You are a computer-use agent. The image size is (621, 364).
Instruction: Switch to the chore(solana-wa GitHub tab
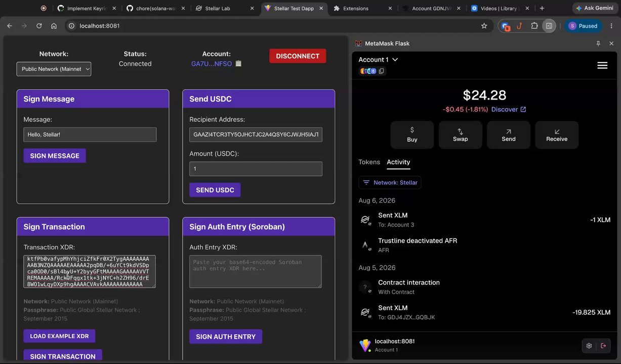[156, 8]
